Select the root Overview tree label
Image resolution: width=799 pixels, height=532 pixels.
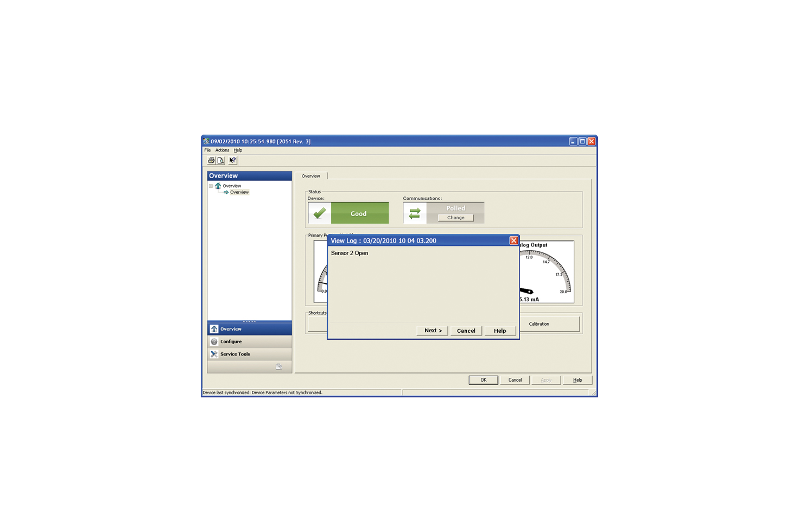(232, 186)
